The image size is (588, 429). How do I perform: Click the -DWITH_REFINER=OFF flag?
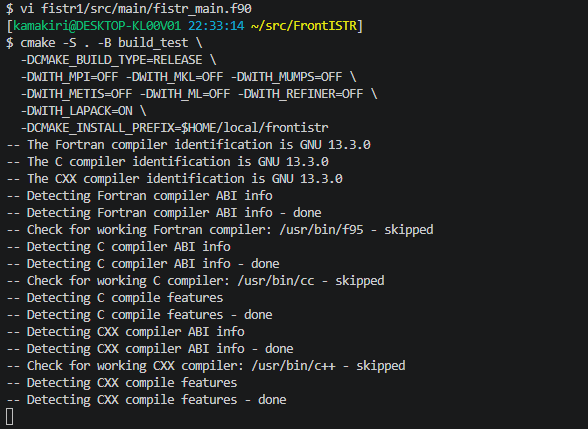[x=300, y=94]
